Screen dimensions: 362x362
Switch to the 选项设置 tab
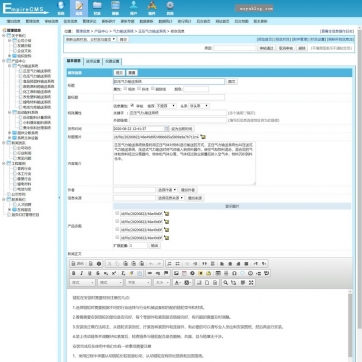(x=93, y=61)
